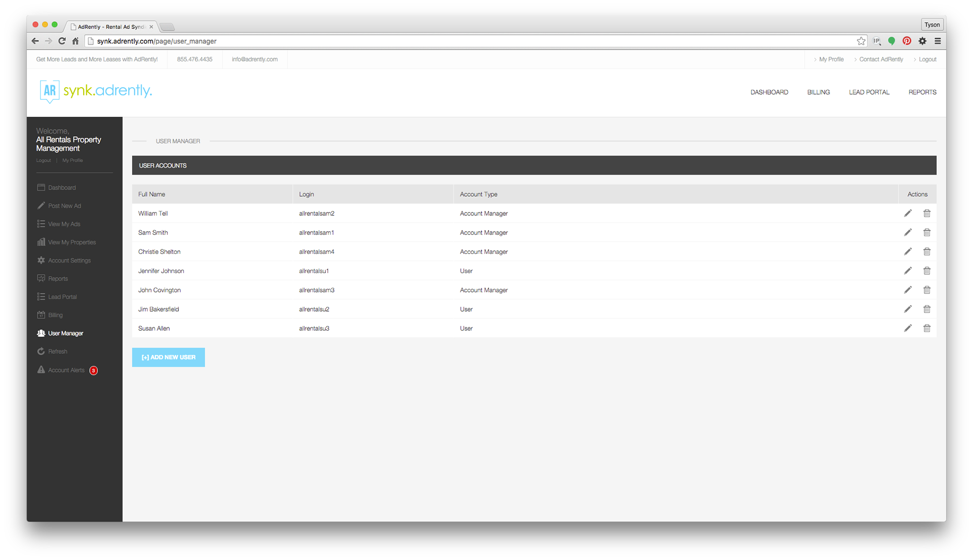Open Account Alerts in sidebar
973x560 pixels.
[x=66, y=370]
